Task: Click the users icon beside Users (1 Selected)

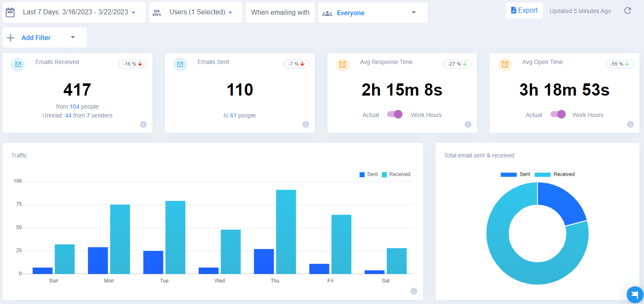Action: pyautogui.click(x=157, y=12)
